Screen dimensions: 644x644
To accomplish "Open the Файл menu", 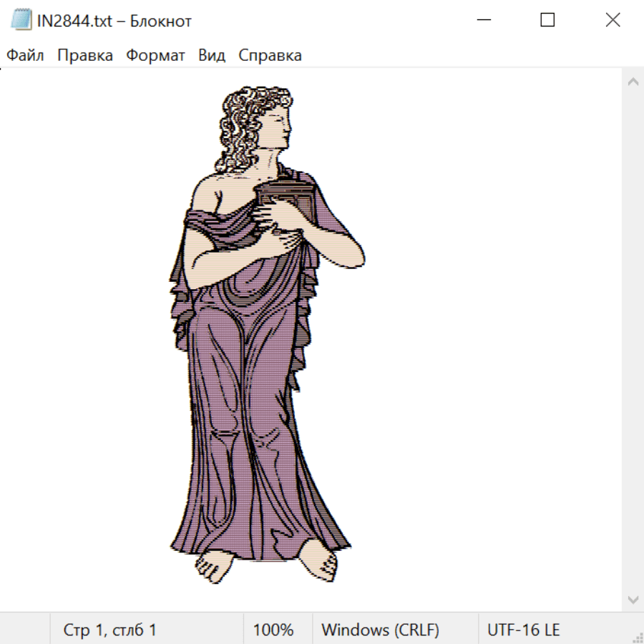I will [x=25, y=56].
